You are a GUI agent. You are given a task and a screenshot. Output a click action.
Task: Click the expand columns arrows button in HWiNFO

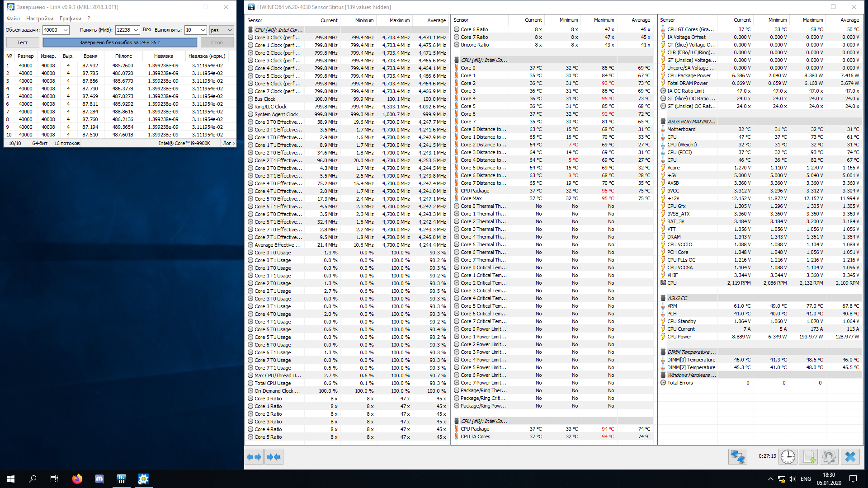(x=254, y=457)
